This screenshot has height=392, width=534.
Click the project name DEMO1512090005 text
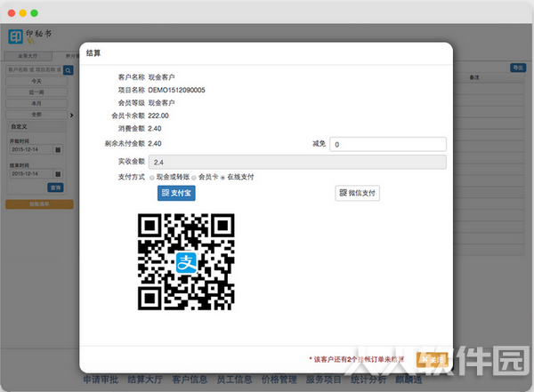coord(176,90)
